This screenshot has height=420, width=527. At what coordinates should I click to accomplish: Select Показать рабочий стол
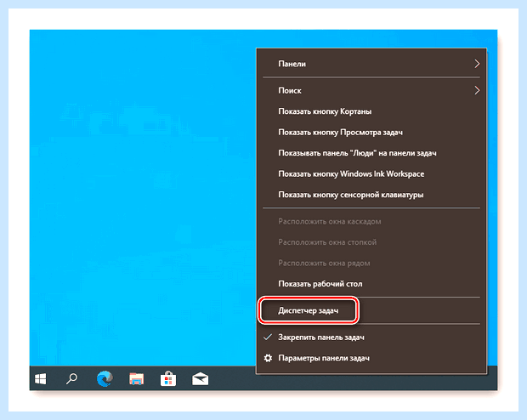320,284
